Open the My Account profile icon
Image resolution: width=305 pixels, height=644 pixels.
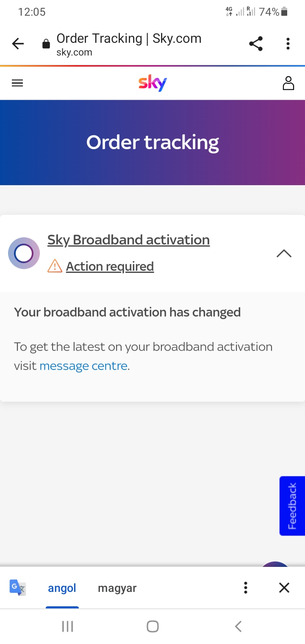pyautogui.click(x=288, y=83)
